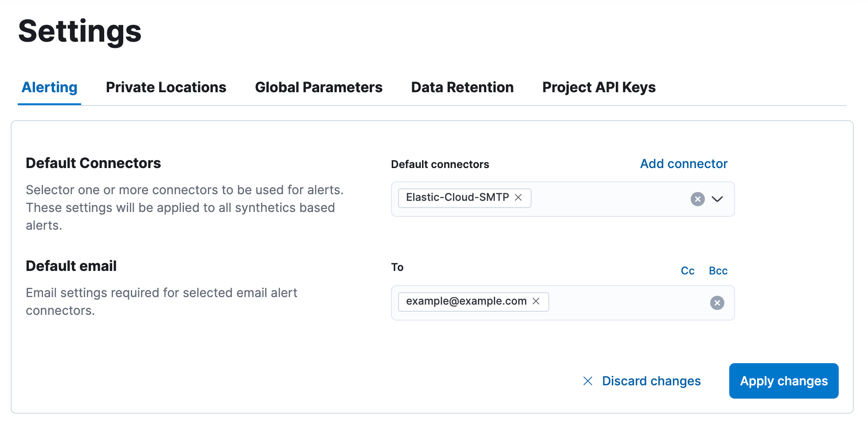Show the Cc recipients field

[688, 270]
